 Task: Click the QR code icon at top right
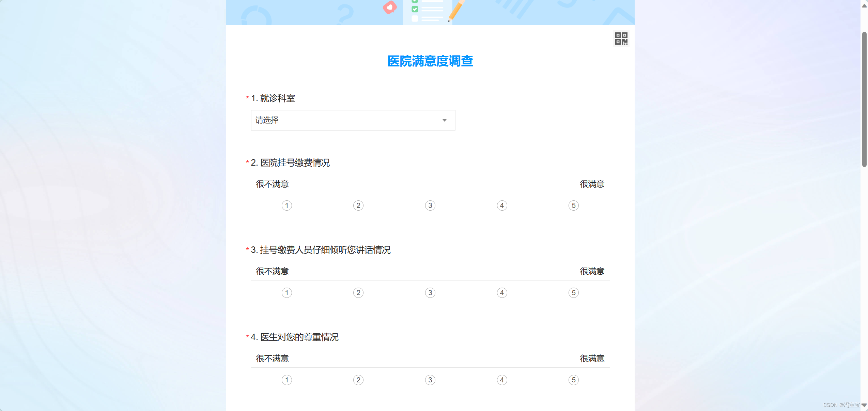click(621, 39)
